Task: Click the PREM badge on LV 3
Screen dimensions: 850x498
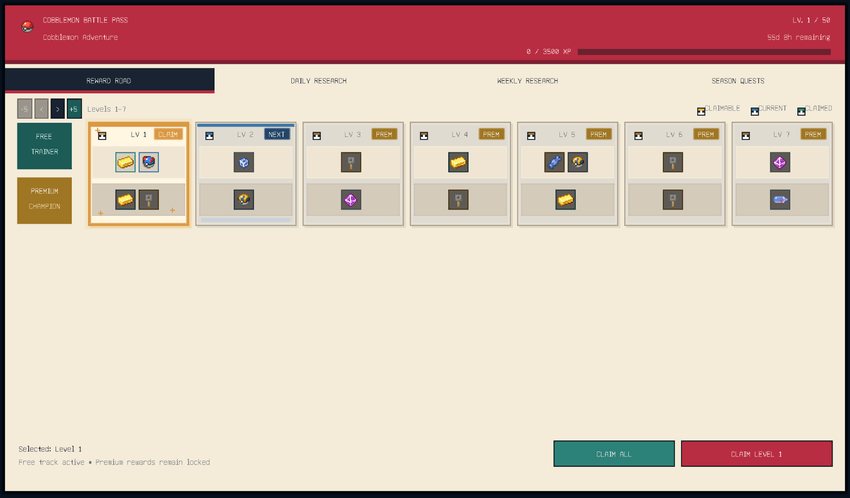Action: coord(384,134)
